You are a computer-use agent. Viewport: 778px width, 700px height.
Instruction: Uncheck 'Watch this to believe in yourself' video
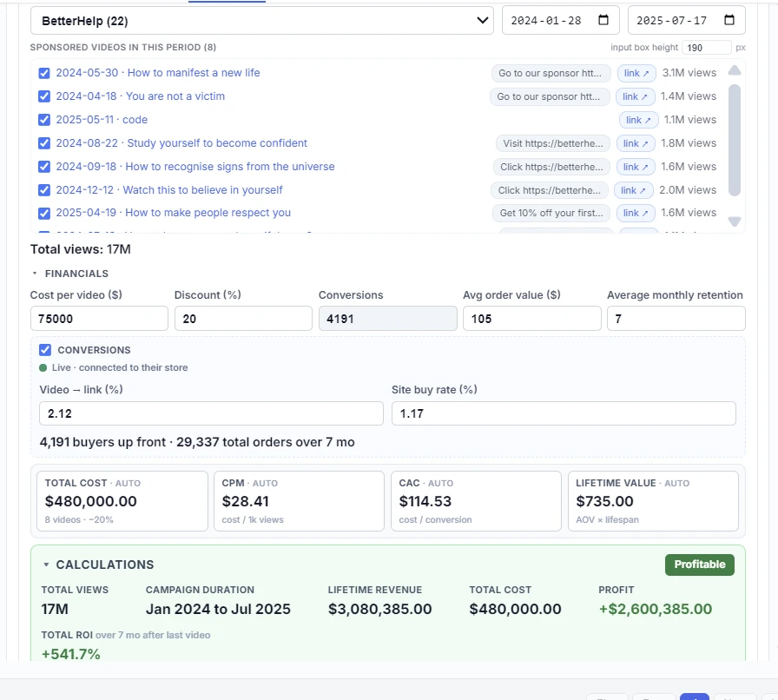tap(44, 190)
